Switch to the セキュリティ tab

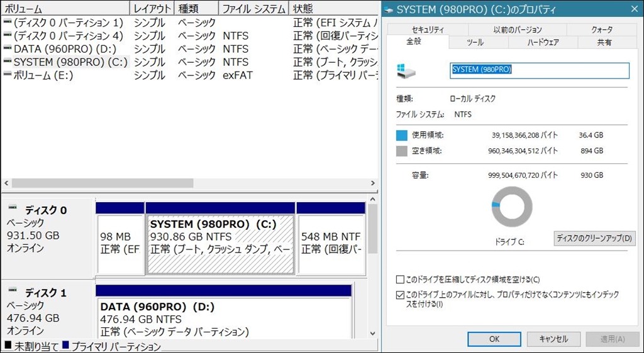[x=428, y=30]
